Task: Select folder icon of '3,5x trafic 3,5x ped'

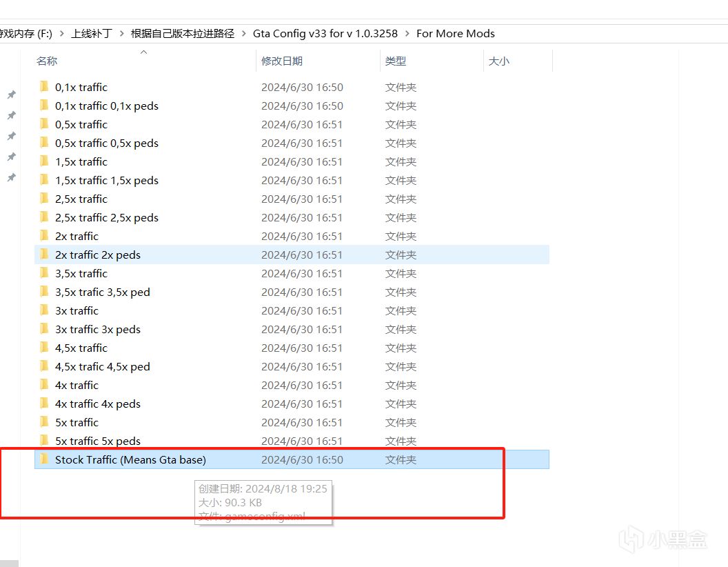Action: (x=44, y=292)
